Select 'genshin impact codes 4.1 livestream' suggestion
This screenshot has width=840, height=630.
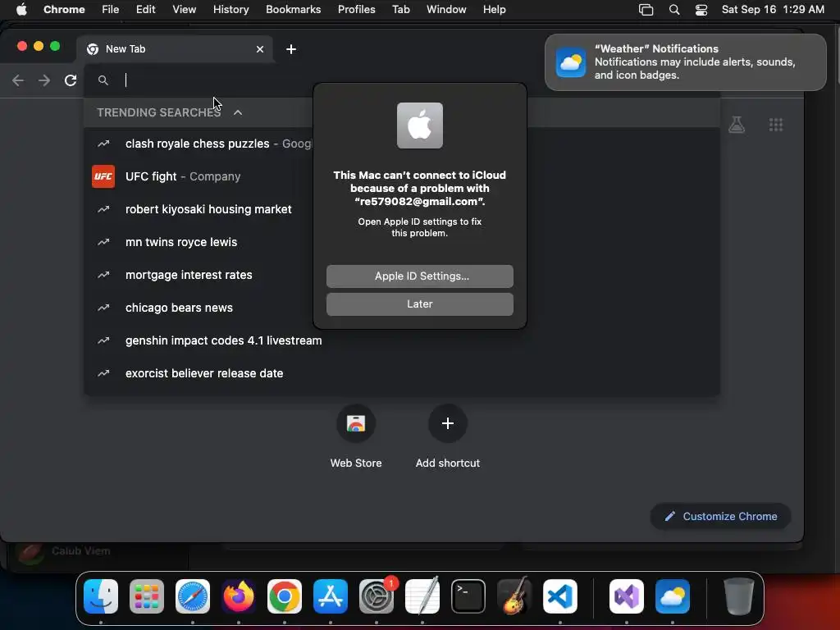[x=402, y=340]
